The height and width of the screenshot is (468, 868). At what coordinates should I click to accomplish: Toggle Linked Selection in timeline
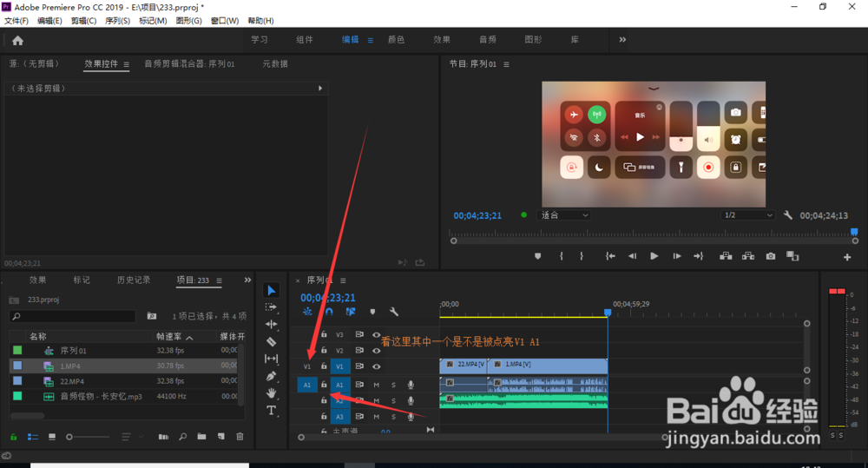[x=351, y=312]
